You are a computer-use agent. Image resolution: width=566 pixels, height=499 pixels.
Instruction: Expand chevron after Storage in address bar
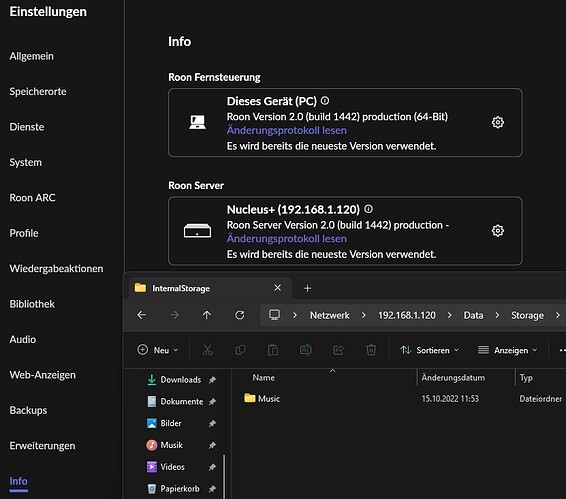click(x=558, y=315)
